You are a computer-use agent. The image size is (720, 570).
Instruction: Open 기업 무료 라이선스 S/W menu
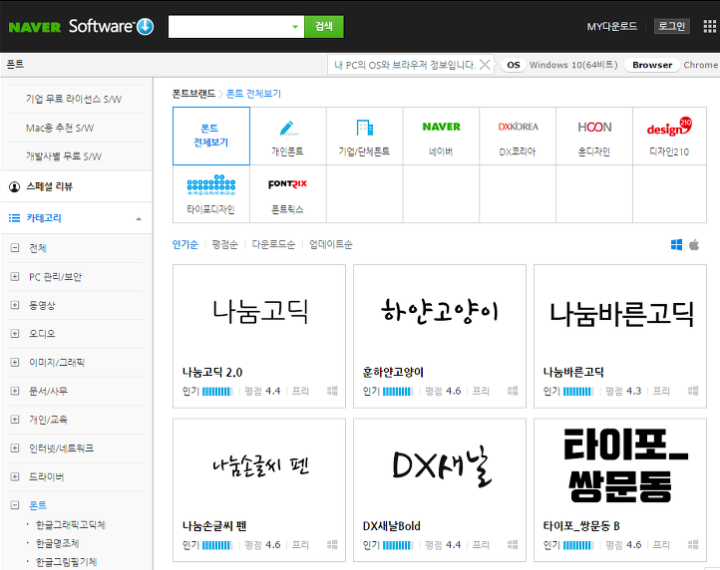[x=74, y=99]
